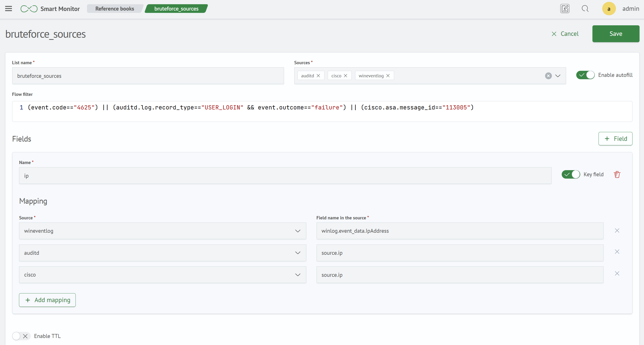
Task: Click the Smart Monitor logo icon
Action: pos(29,9)
